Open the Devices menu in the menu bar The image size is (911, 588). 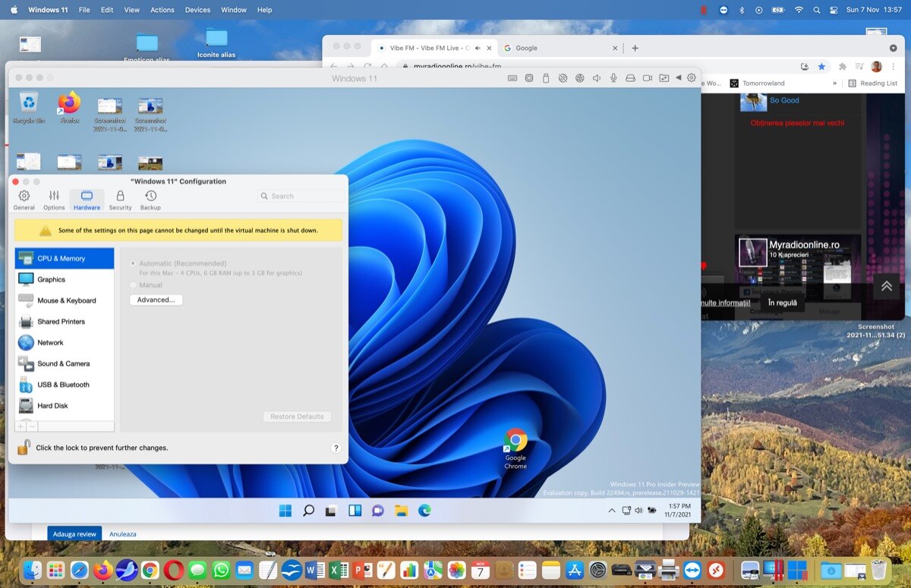pos(197,10)
